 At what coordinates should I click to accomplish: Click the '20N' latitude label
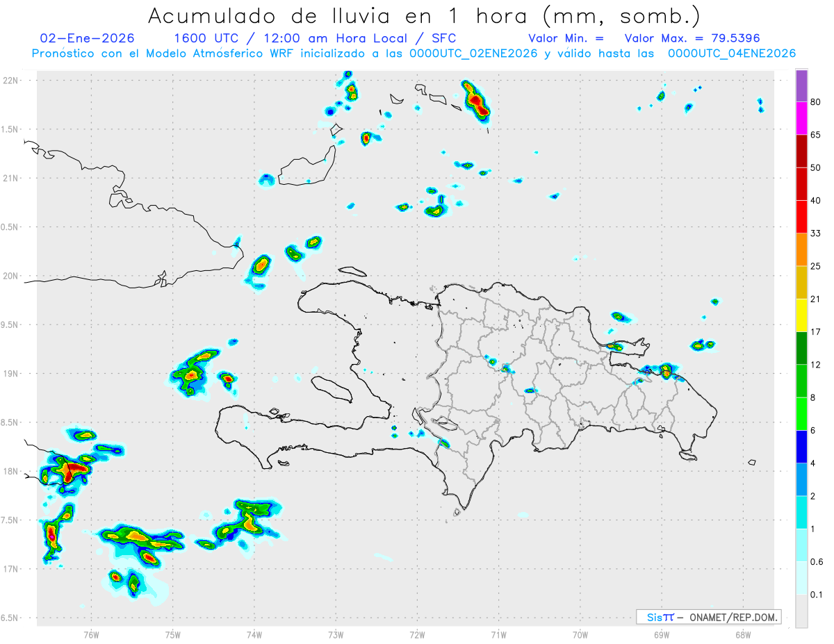(x=12, y=276)
